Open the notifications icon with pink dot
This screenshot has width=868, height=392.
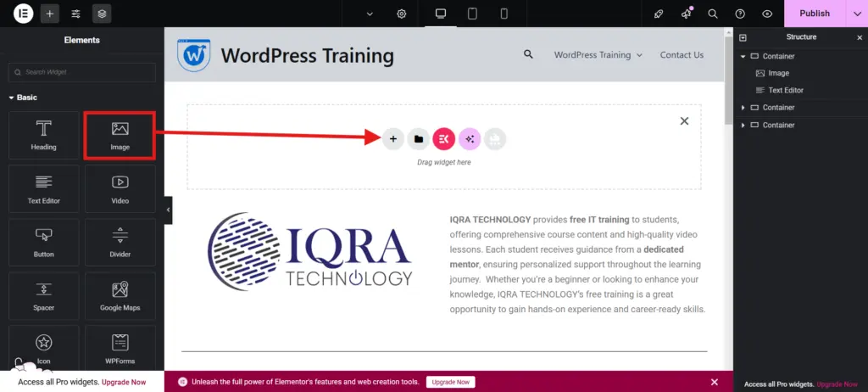(x=686, y=14)
